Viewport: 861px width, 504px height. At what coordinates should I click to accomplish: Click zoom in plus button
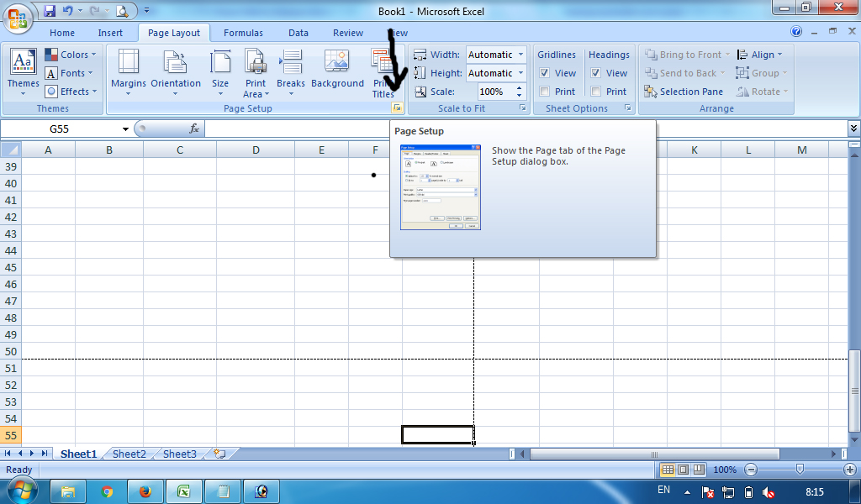coord(850,470)
